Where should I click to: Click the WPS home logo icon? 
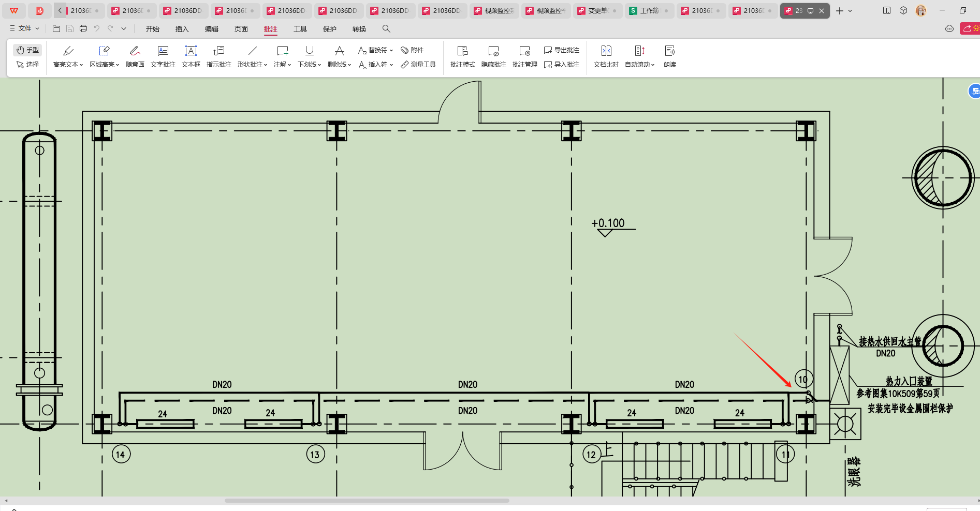14,10
